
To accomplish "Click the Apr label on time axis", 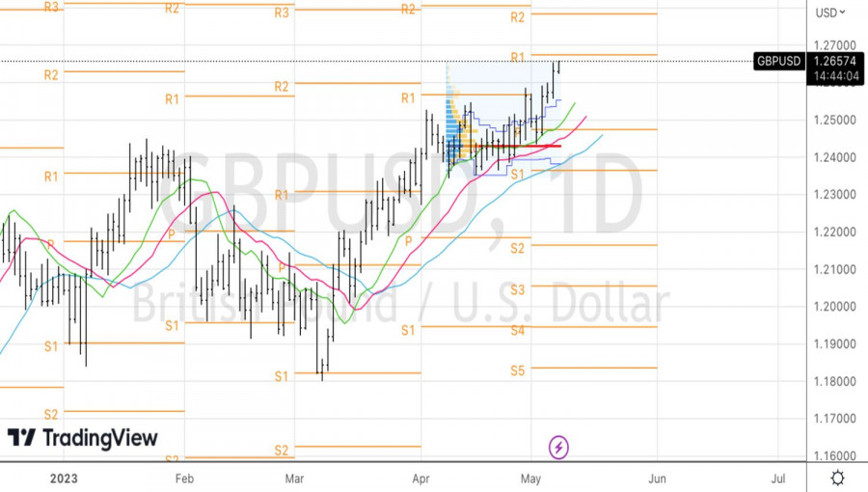I will pos(420,478).
